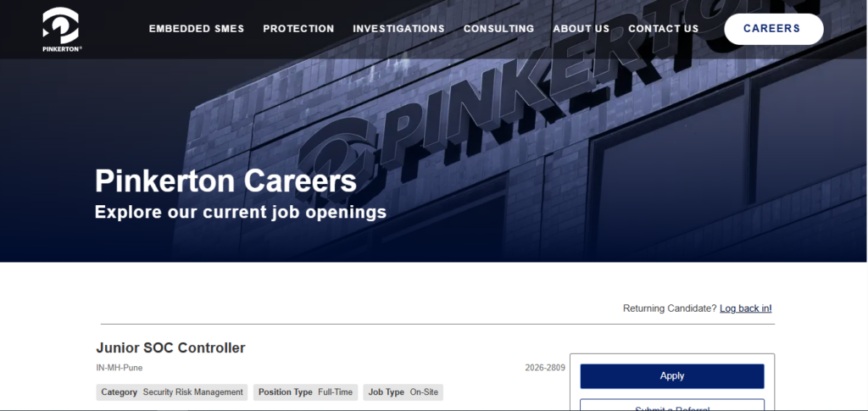The image size is (868, 411).
Task: Select Consulting in the navigation bar
Action: [x=498, y=29]
